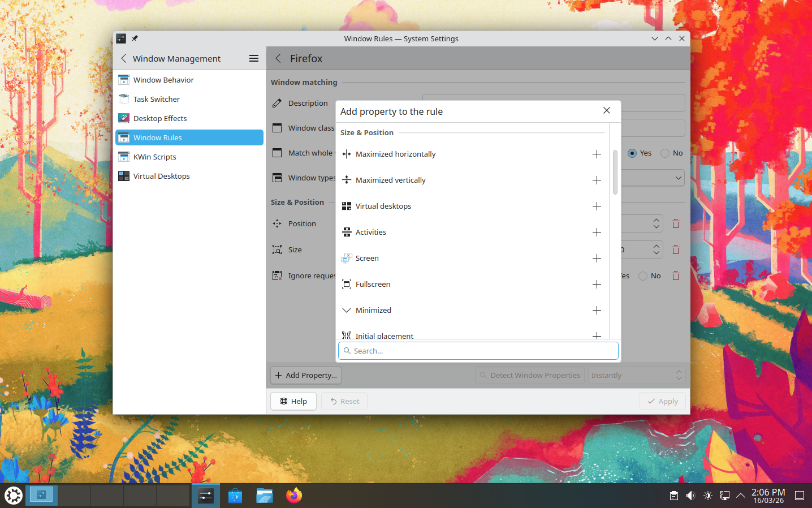This screenshot has width=812, height=508.
Task: Delete the Position property
Action: (x=675, y=223)
